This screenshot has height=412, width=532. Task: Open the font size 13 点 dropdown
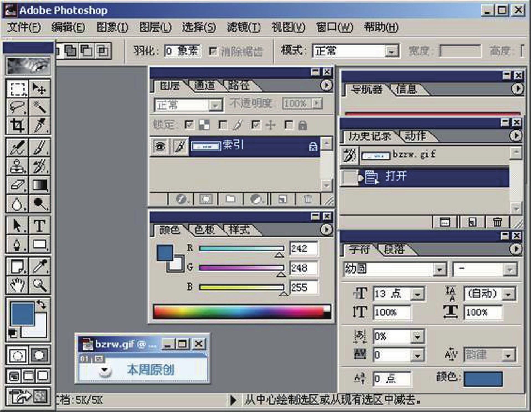[417, 294]
